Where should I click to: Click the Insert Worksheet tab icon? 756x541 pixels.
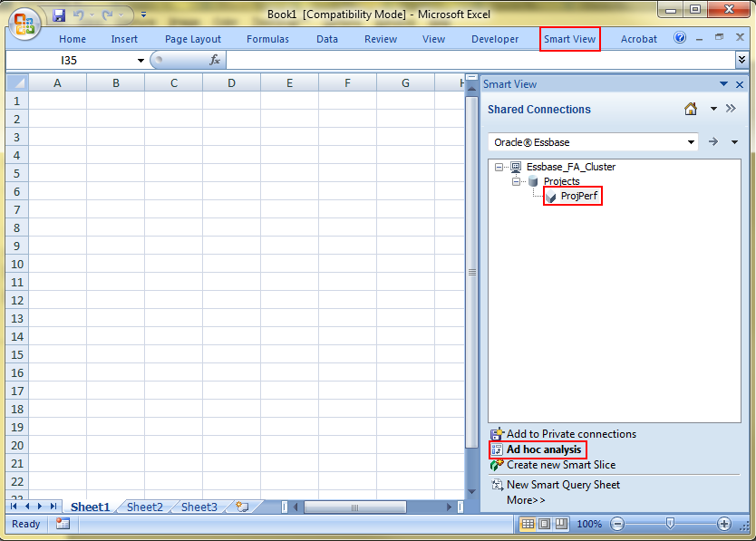point(243,507)
